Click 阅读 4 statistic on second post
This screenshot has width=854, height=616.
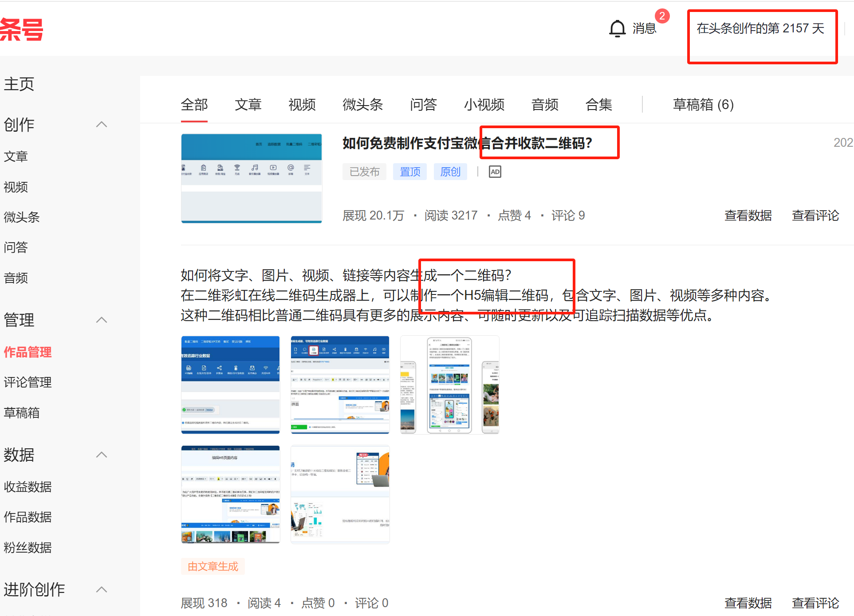click(264, 603)
